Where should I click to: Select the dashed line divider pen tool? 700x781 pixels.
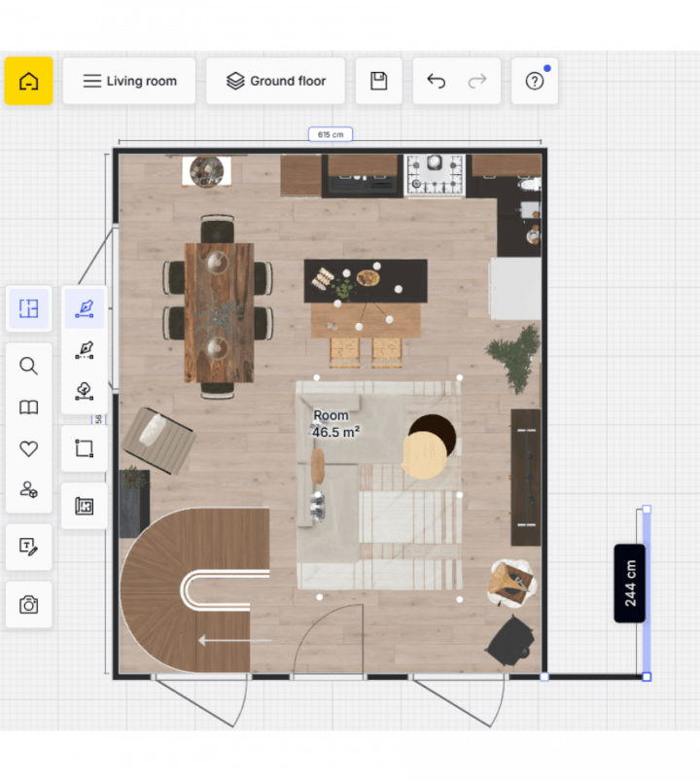[85, 349]
